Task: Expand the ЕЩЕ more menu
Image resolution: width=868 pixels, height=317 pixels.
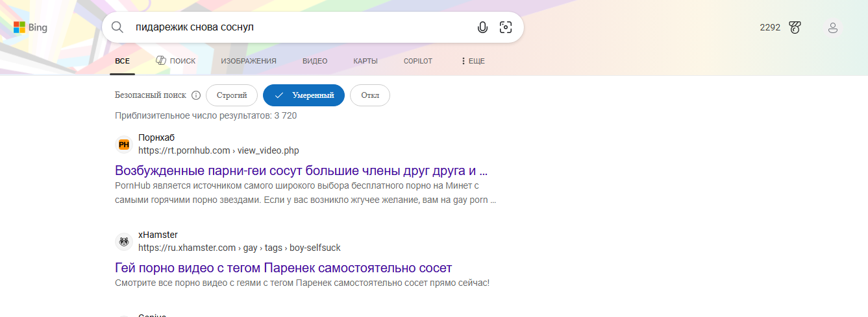Action: click(473, 61)
